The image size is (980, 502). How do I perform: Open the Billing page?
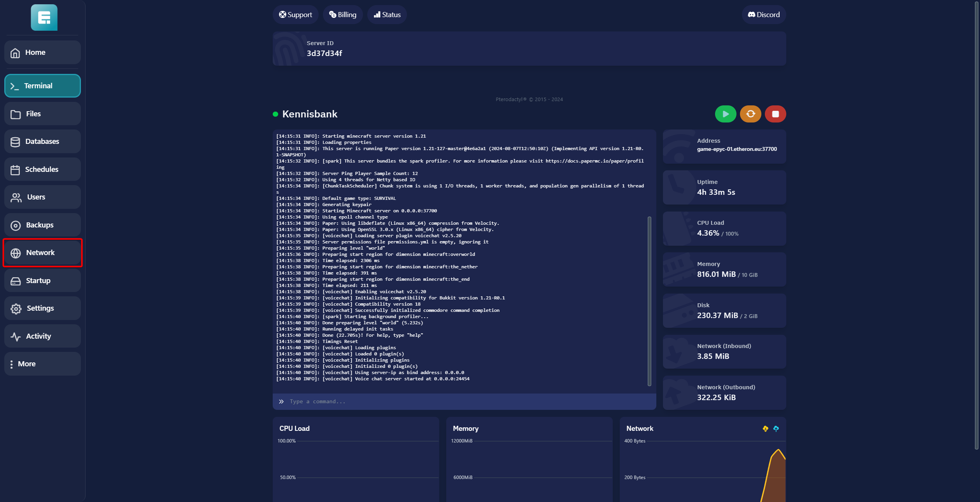(342, 15)
